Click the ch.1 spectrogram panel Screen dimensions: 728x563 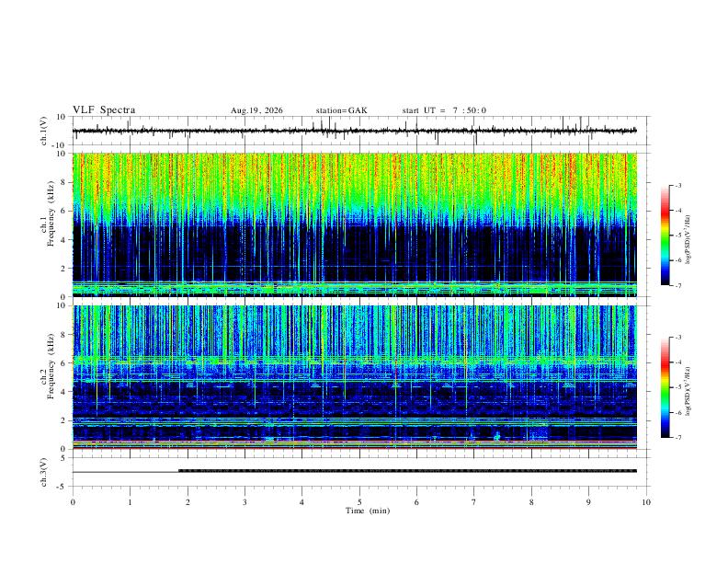point(355,224)
